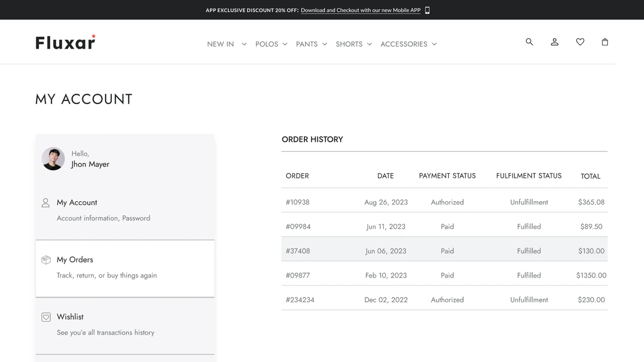Image resolution: width=644 pixels, height=362 pixels.
Task: Open the wishlist heart icon in header
Action: coord(580,42)
